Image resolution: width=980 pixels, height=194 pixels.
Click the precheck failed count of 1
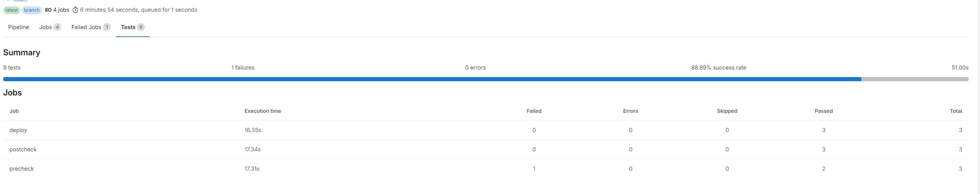pyautogui.click(x=534, y=169)
